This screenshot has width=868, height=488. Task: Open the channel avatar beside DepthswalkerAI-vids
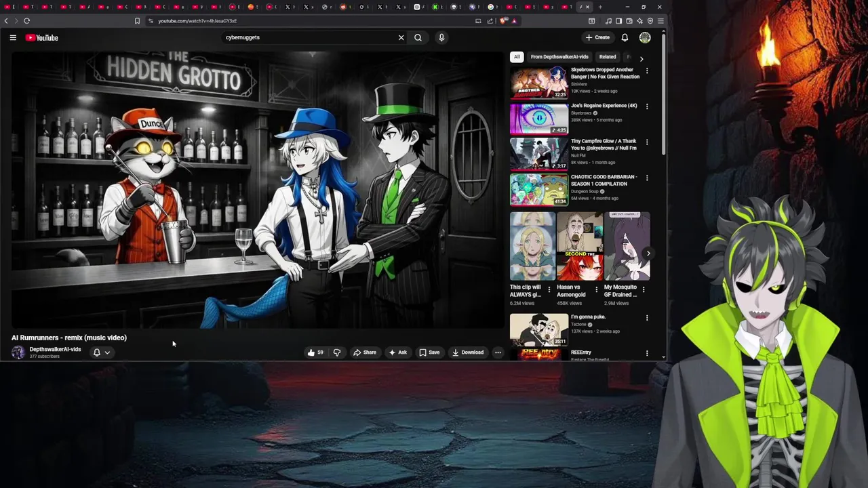click(x=18, y=352)
